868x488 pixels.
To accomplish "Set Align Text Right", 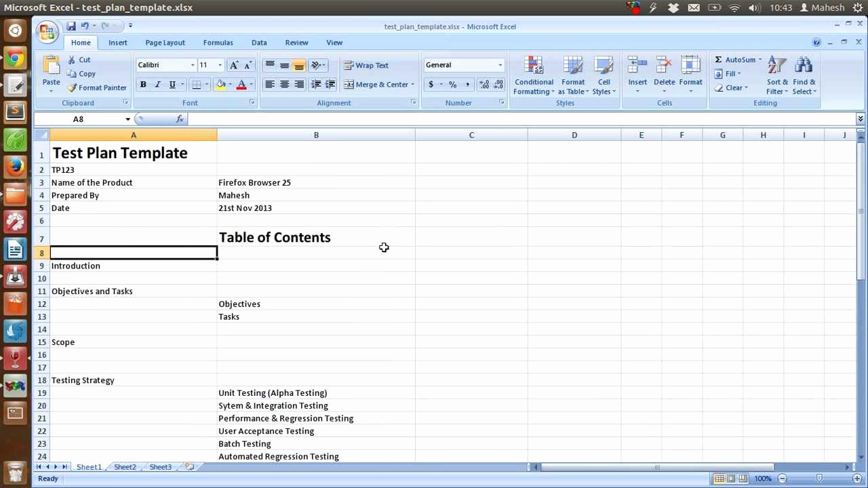I will click(x=299, y=84).
